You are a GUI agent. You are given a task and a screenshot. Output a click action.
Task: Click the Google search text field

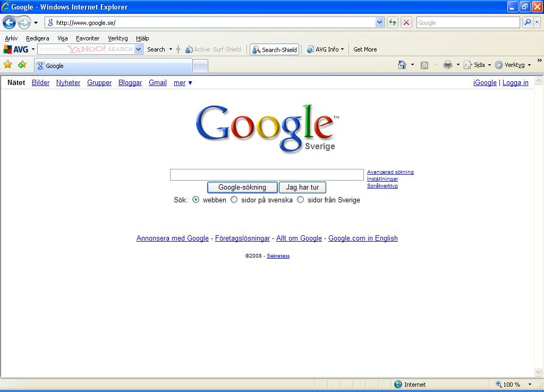pos(267,175)
